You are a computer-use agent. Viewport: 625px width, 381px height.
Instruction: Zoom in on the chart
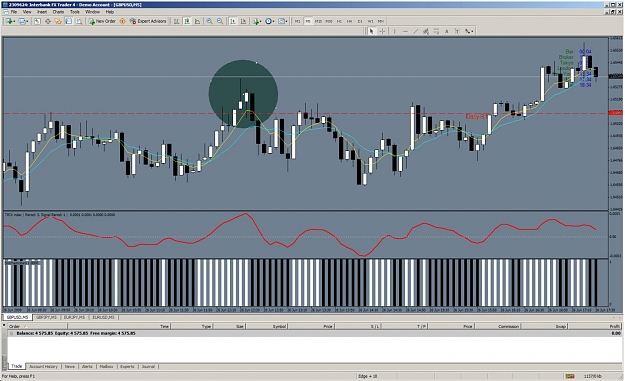(x=209, y=21)
